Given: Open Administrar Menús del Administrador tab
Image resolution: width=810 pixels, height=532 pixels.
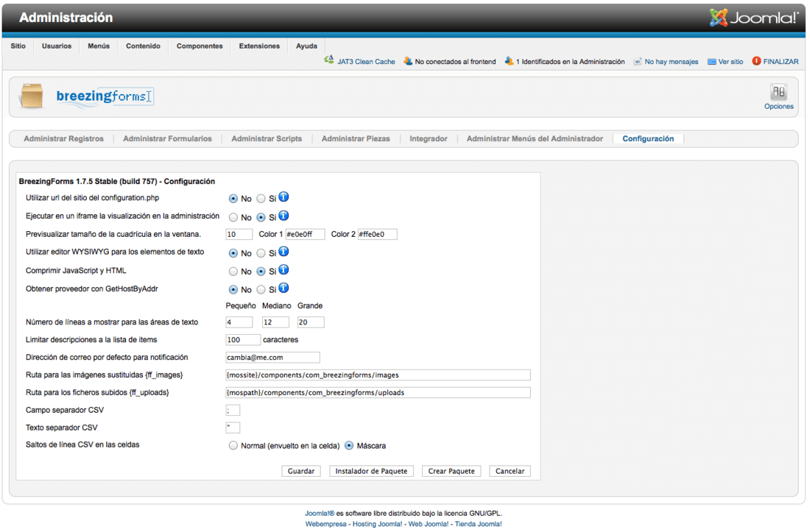Looking at the screenshot, I should 535,139.
